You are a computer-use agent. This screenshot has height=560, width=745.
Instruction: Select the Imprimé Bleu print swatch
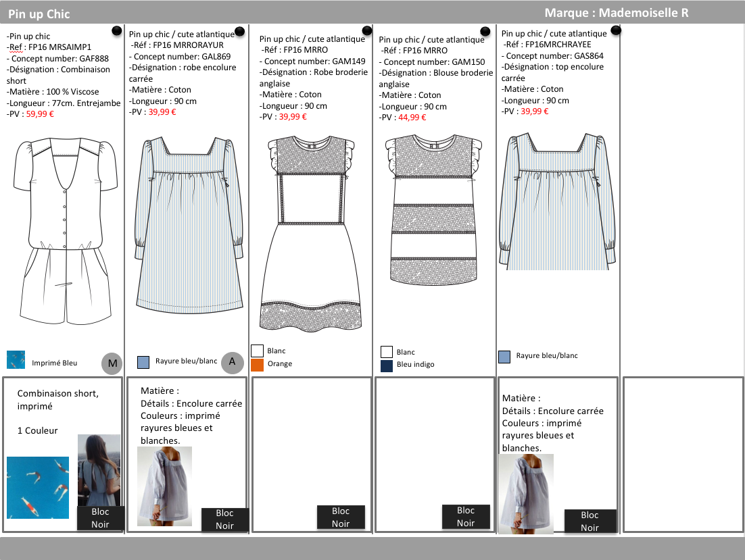coord(16,359)
